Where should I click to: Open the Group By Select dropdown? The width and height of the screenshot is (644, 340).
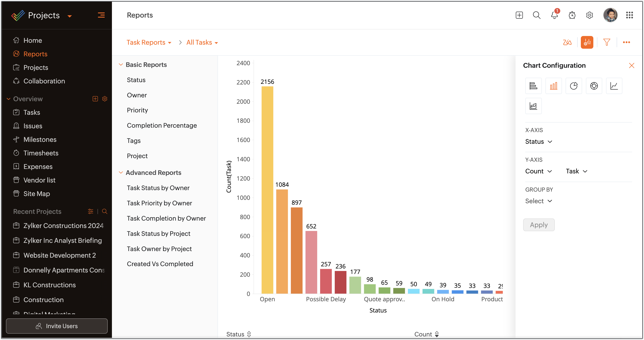(538, 201)
